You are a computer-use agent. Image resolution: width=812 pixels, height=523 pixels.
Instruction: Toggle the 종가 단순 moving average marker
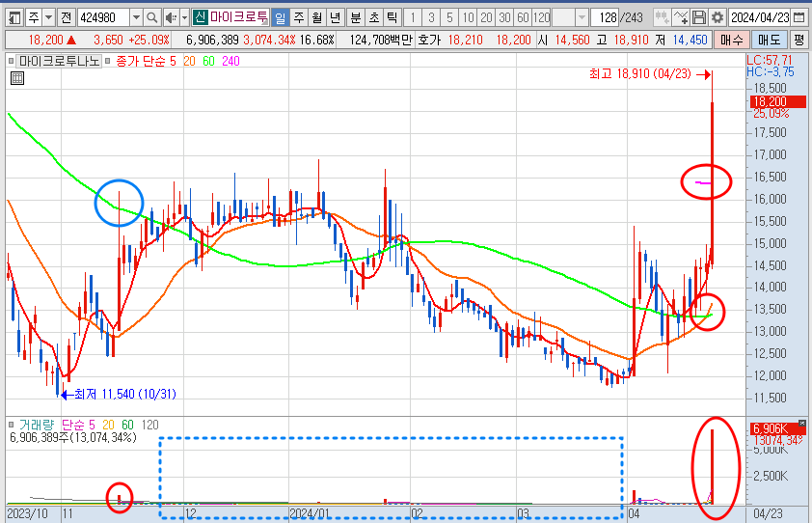pos(108,61)
